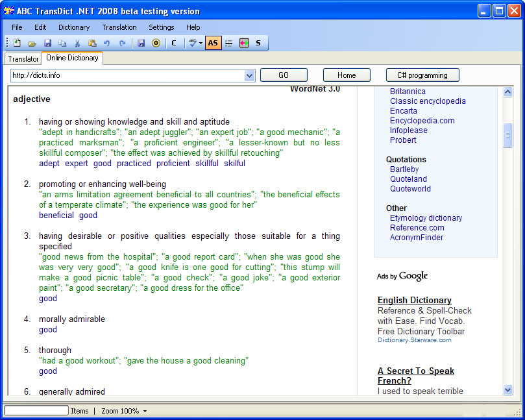The height and width of the screenshot is (420, 525).
Task: Click the synonym link 'adept'
Action: coord(49,164)
